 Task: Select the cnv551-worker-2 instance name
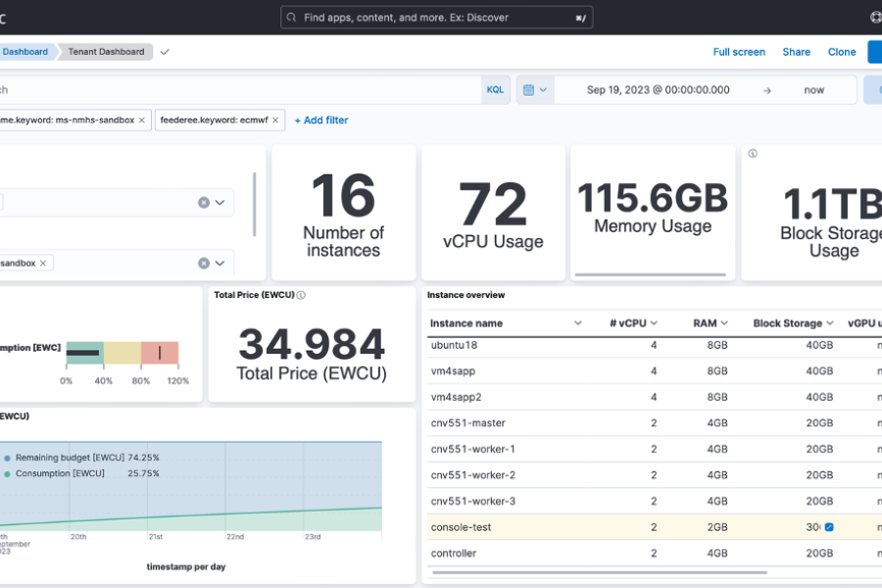[x=473, y=475]
